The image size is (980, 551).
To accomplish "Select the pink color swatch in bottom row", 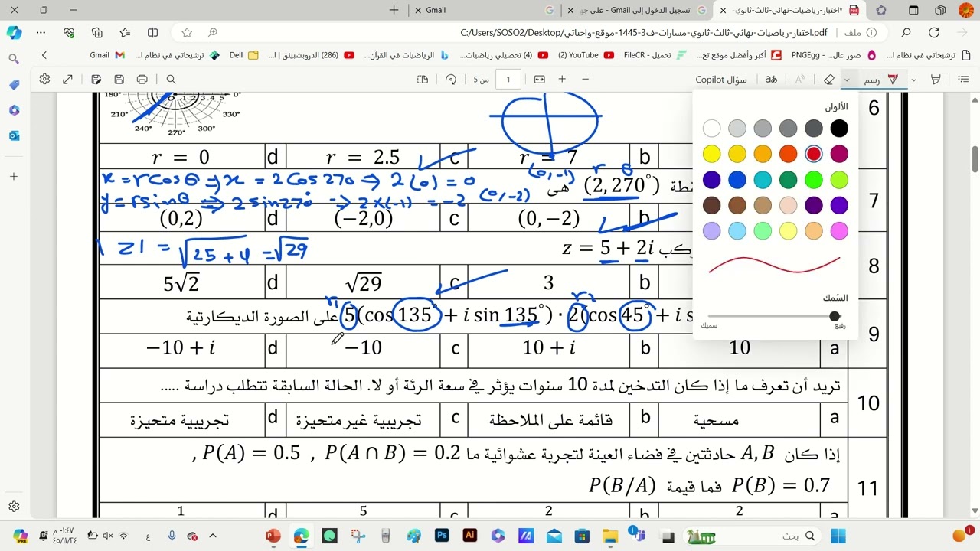I will click(x=839, y=231).
